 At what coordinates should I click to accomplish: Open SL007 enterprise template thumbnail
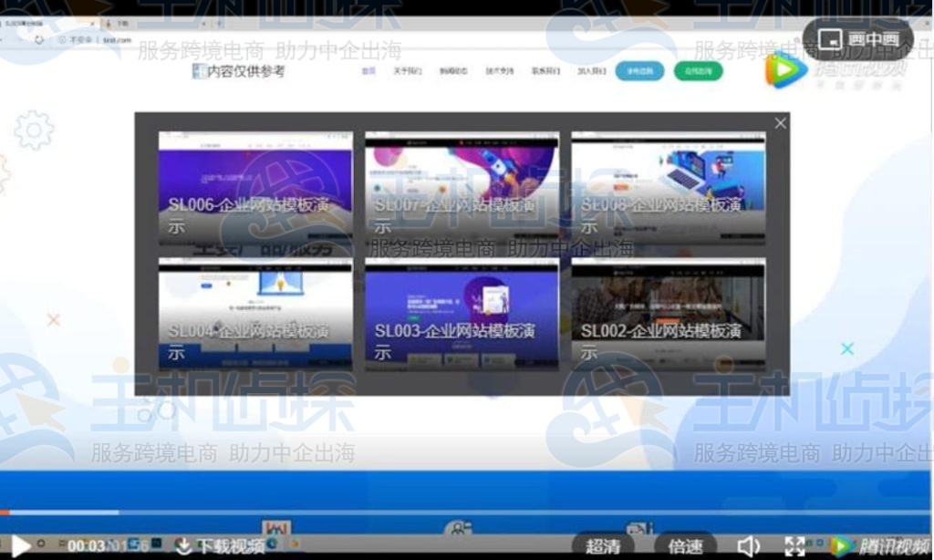[462, 188]
